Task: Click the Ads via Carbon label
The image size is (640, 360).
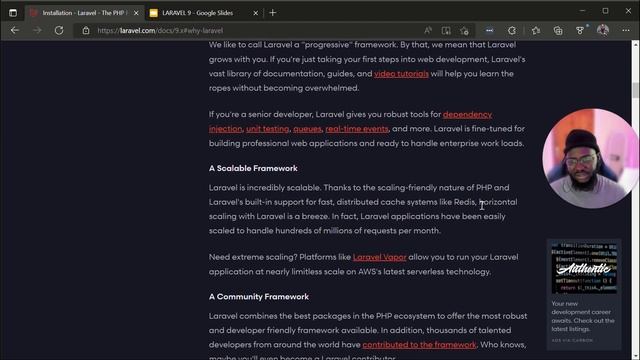Action: [572, 340]
